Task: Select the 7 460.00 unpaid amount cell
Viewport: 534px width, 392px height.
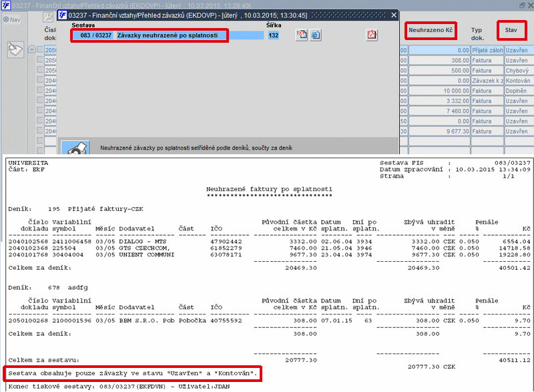Action: tap(439, 112)
